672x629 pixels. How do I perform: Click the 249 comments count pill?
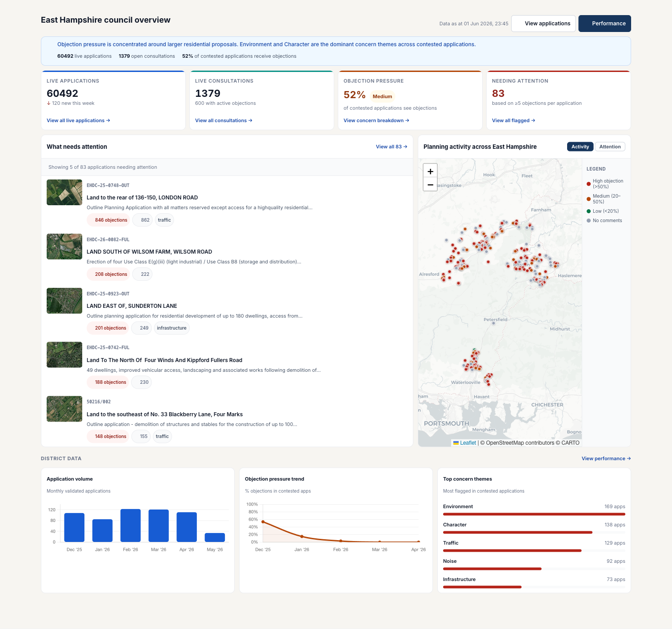(x=142, y=328)
